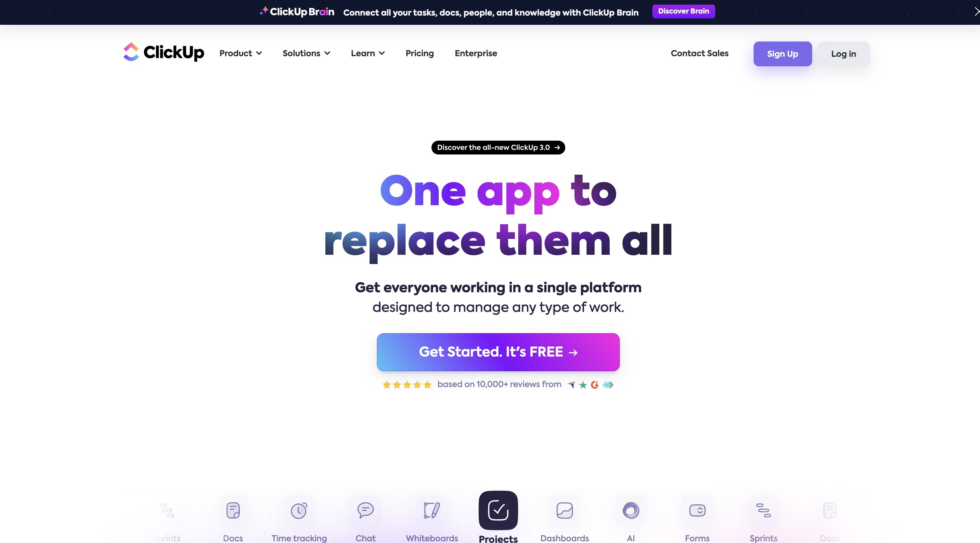The height and width of the screenshot is (543, 980).
Task: Select the Time tracking clock icon
Action: pyautogui.click(x=299, y=510)
